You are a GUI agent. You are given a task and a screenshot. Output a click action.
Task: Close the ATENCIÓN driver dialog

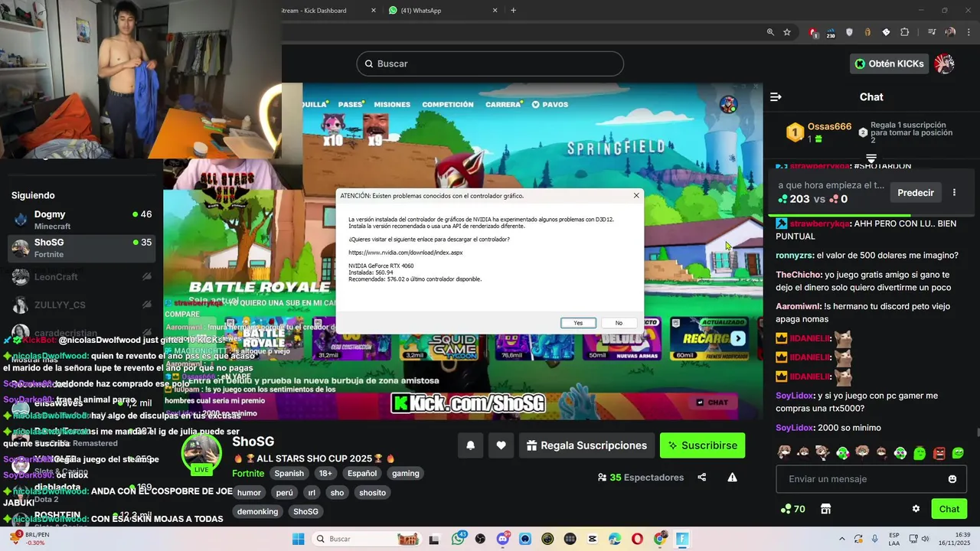(636, 195)
